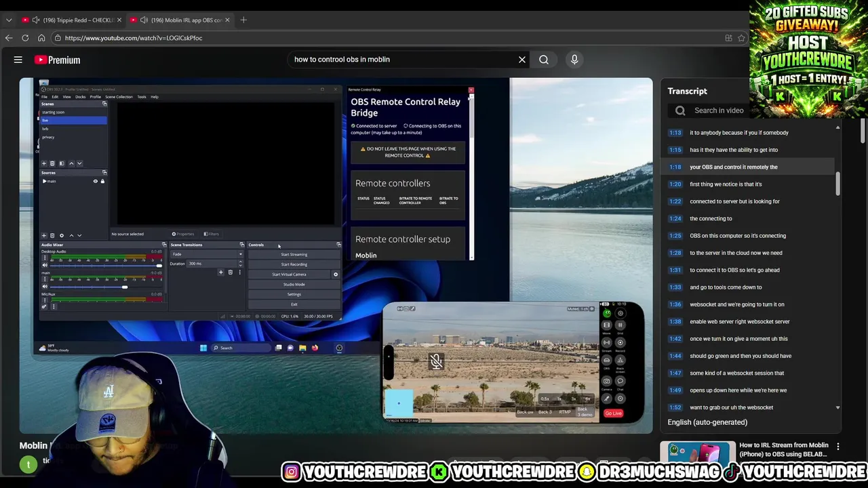Go back in the browser
The width and height of the screenshot is (868, 488).
click(9, 38)
